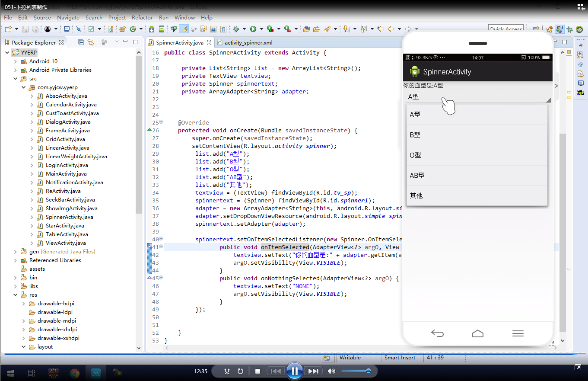Screen dimensions: 588x381
Task: Expand the Android 10 library node
Action: point(16,61)
